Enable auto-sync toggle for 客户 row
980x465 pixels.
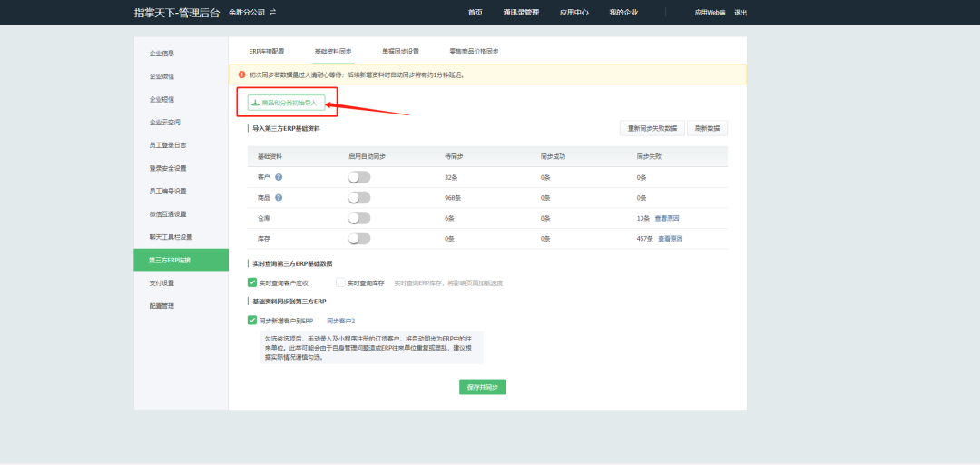point(359,177)
